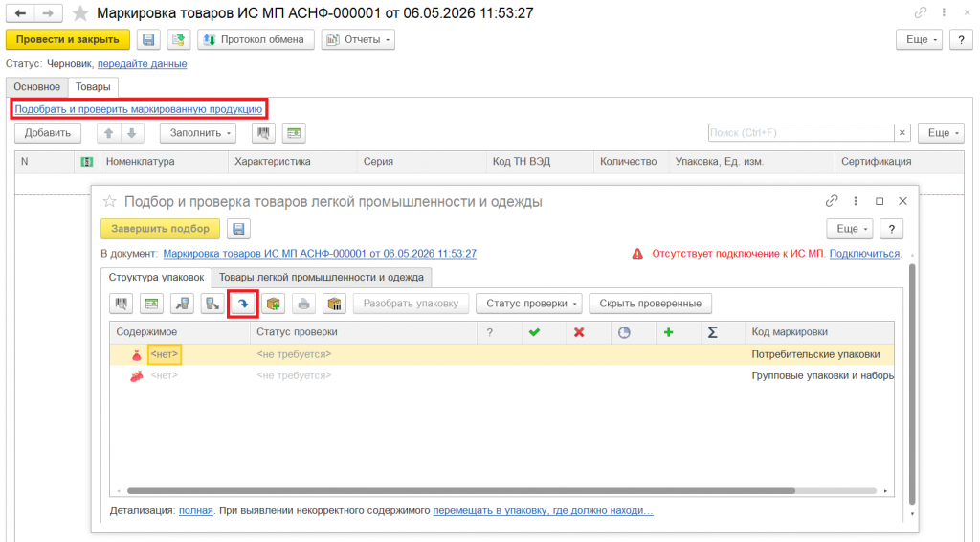
Task: Click the blue curved arrow toolbar icon
Action: (x=243, y=304)
